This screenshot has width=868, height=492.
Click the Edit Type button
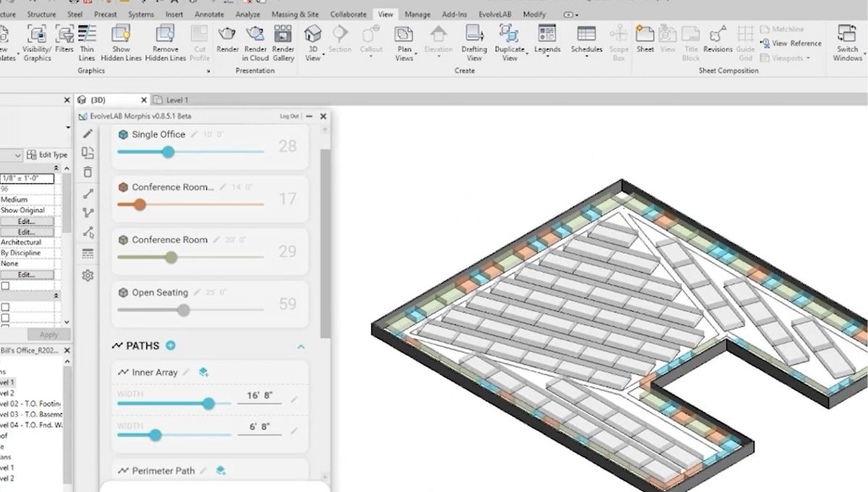coord(47,155)
